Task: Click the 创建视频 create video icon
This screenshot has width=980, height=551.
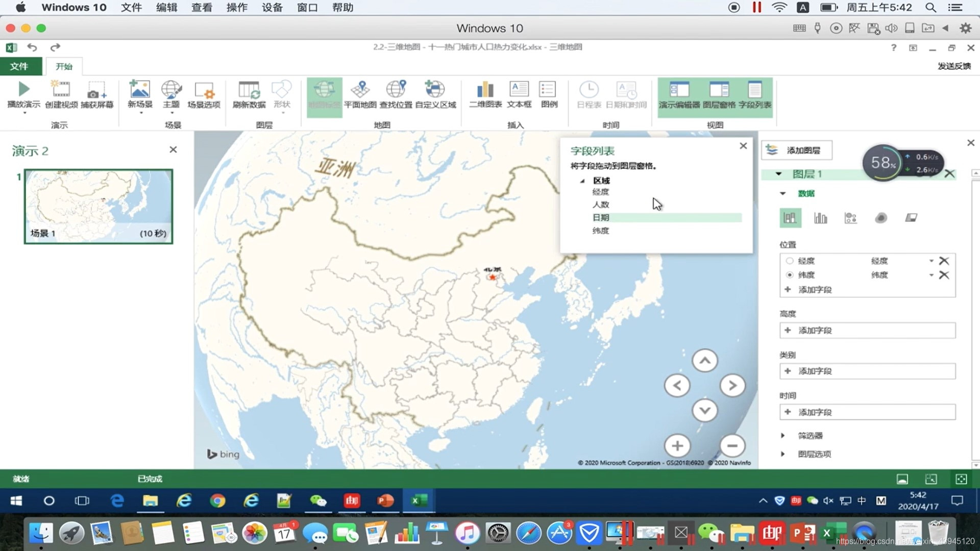Action: click(61, 90)
